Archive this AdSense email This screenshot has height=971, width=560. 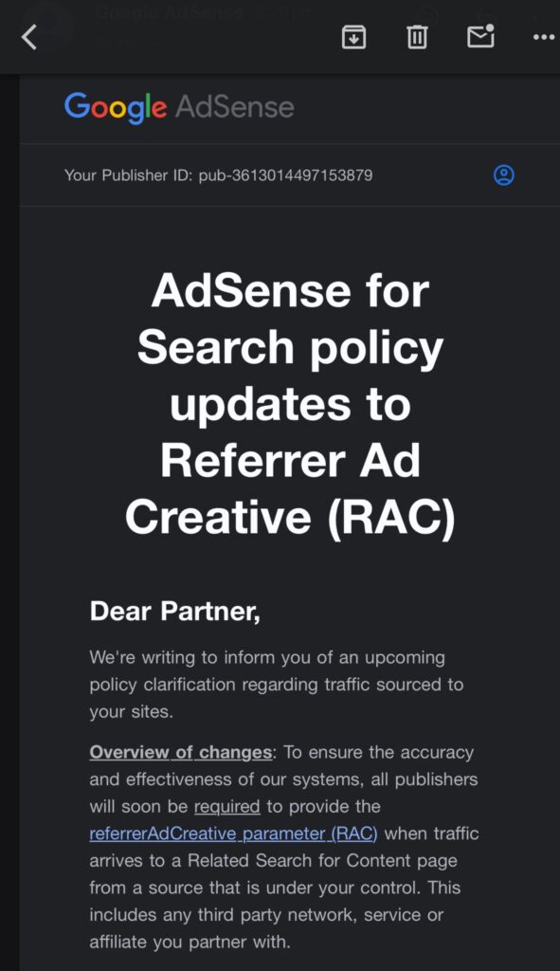click(x=353, y=37)
